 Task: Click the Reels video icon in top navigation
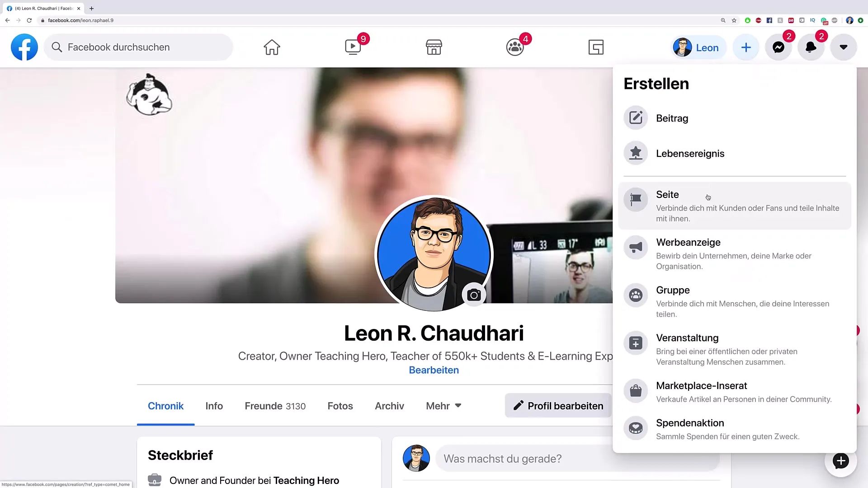point(353,47)
